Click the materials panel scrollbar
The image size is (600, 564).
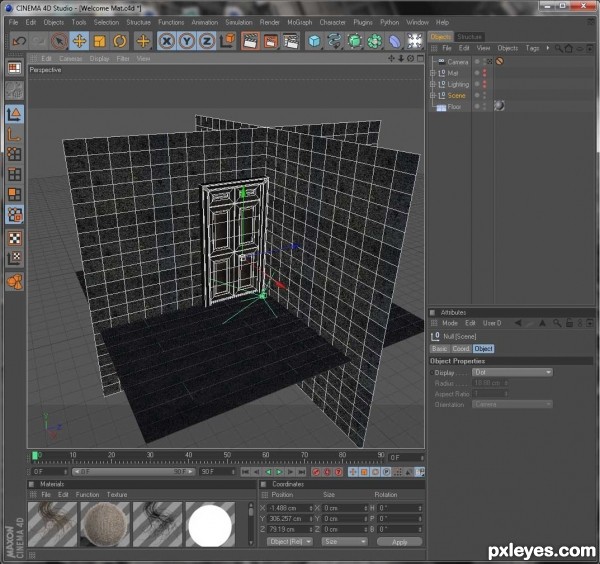pos(251,524)
